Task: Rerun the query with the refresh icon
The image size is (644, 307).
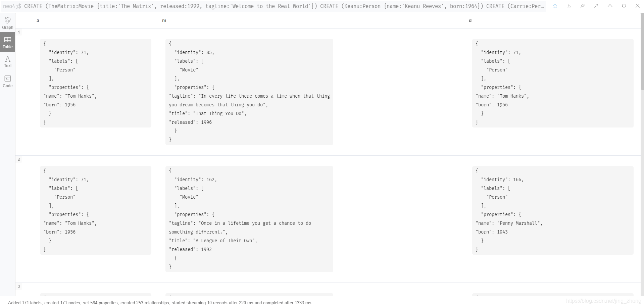Action: [624, 6]
